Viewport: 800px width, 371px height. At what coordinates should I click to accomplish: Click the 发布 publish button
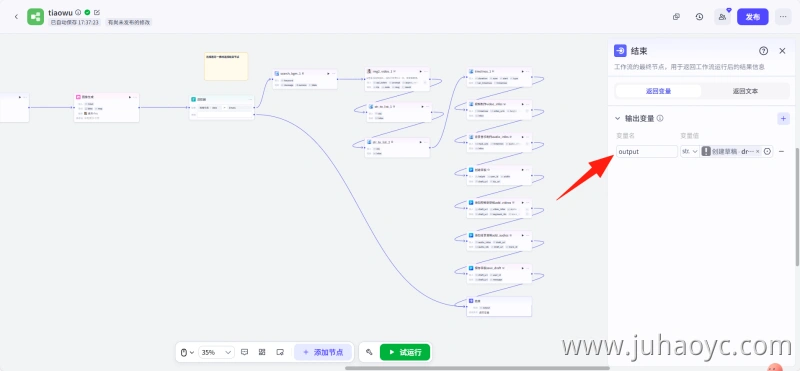click(x=753, y=17)
